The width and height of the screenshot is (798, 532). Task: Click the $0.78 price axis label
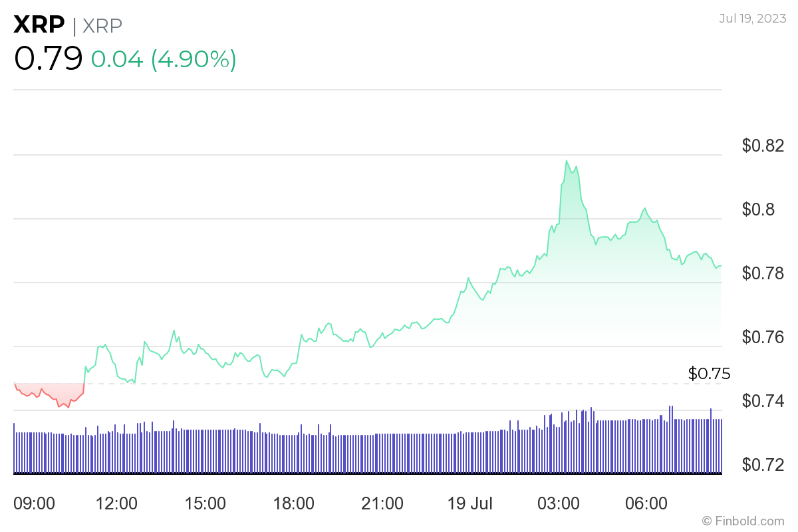point(764,273)
